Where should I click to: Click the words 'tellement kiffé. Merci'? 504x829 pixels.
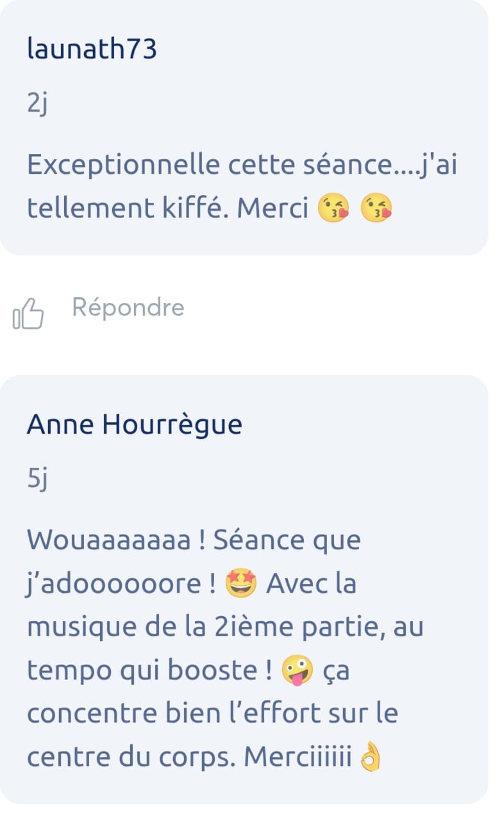[168, 209]
